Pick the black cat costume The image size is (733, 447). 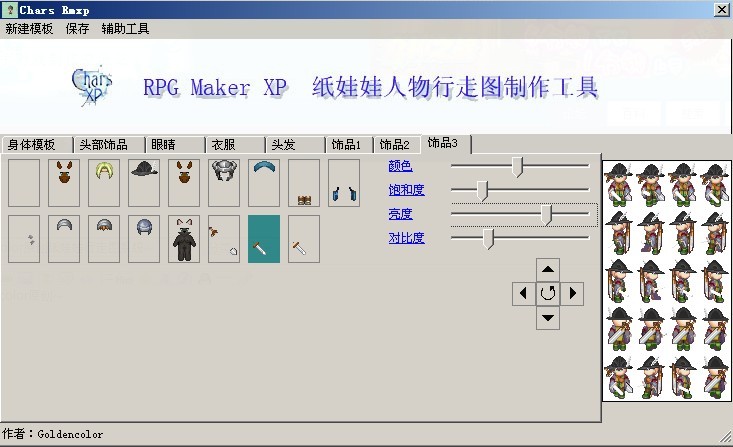[184, 239]
